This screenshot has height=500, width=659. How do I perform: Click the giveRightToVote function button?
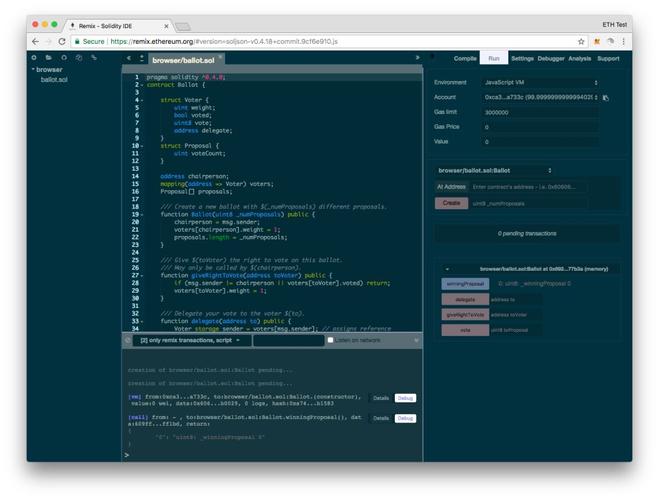tap(465, 315)
